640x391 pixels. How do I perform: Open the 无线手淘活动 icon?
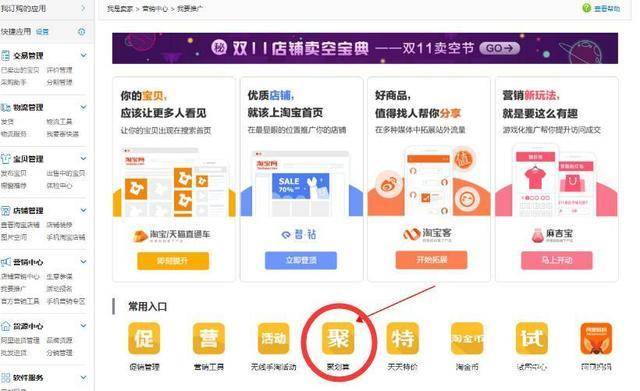point(273,338)
